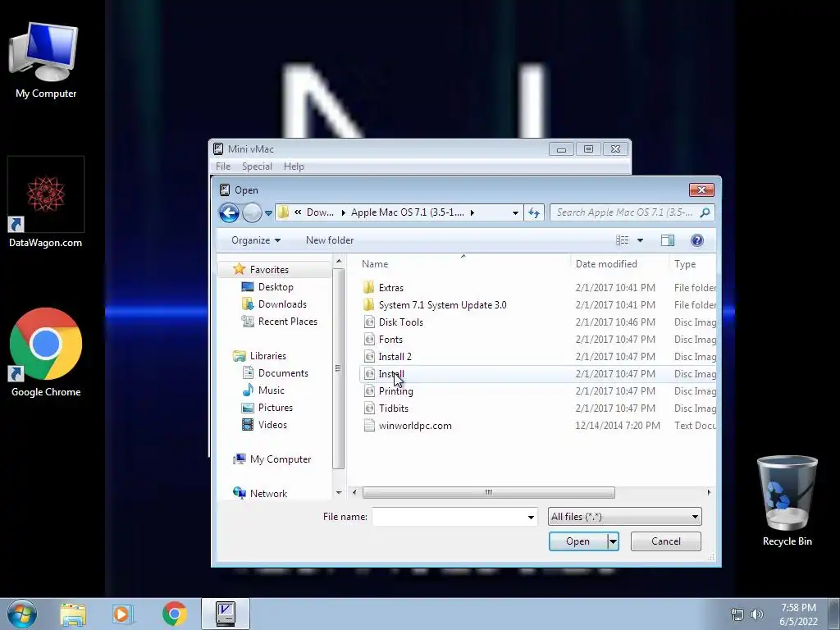This screenshot has height=630, width=840.
Task: Click the Cancel button
Action: point(666,541)
